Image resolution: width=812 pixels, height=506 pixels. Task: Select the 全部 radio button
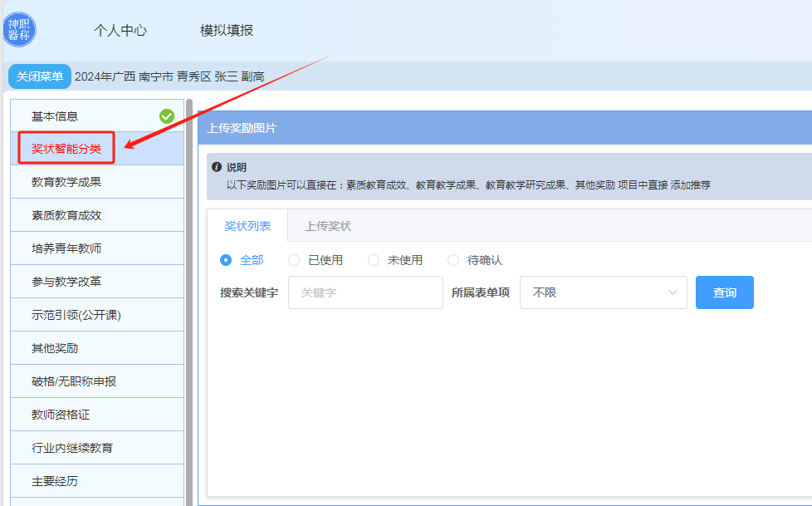coord(226,260)
